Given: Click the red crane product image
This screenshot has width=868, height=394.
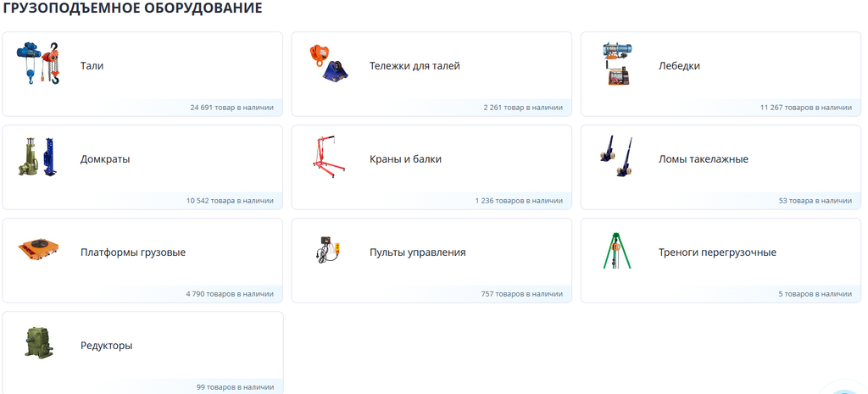Looking at the screenshot, I should pyautogui.click(x=328, y=158).
